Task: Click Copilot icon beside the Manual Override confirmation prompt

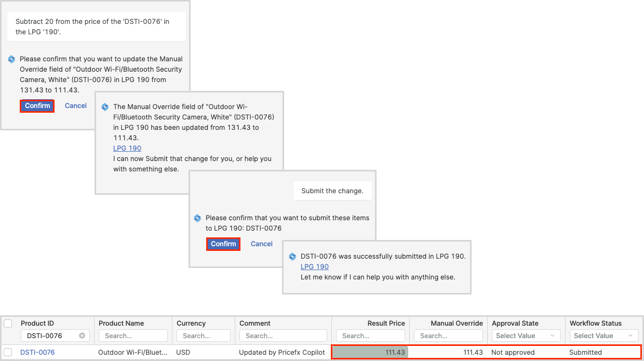Action: coord(11,59)
